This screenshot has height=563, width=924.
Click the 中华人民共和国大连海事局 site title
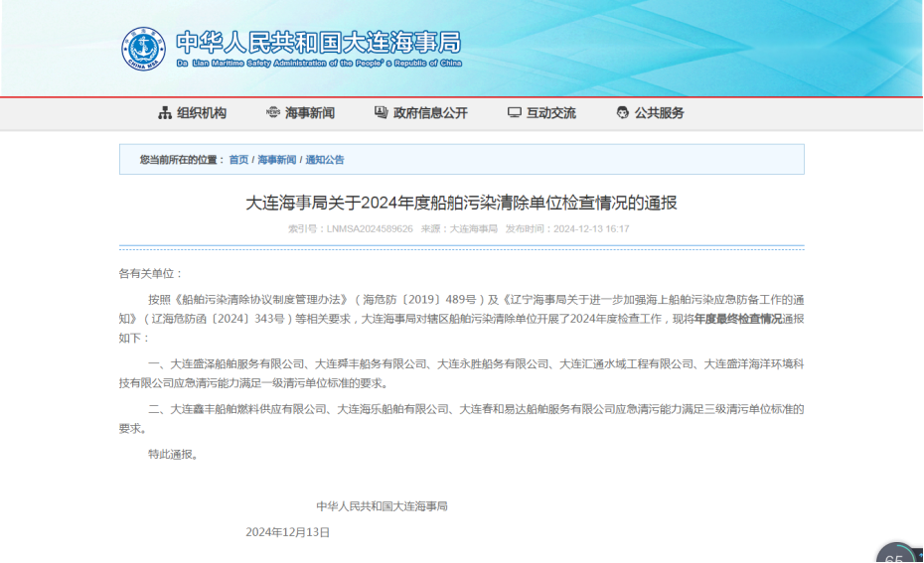[x=319, y=43]
